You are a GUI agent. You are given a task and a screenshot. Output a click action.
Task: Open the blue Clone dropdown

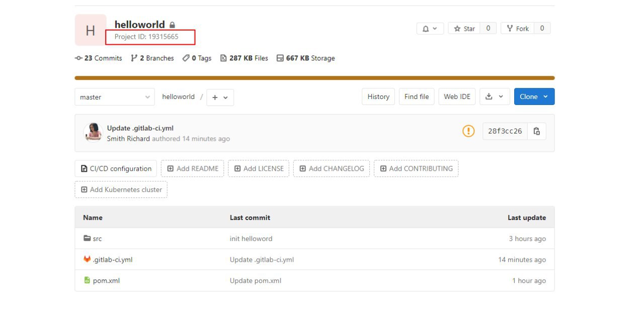tap(534, 96)
